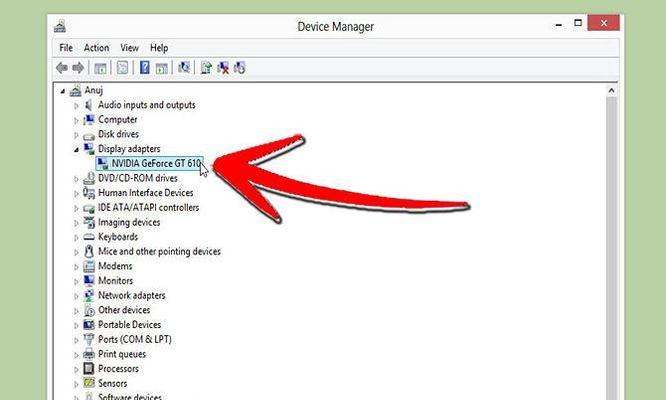
Task: Click the Processors chip icon
Action: coord(89,369)
